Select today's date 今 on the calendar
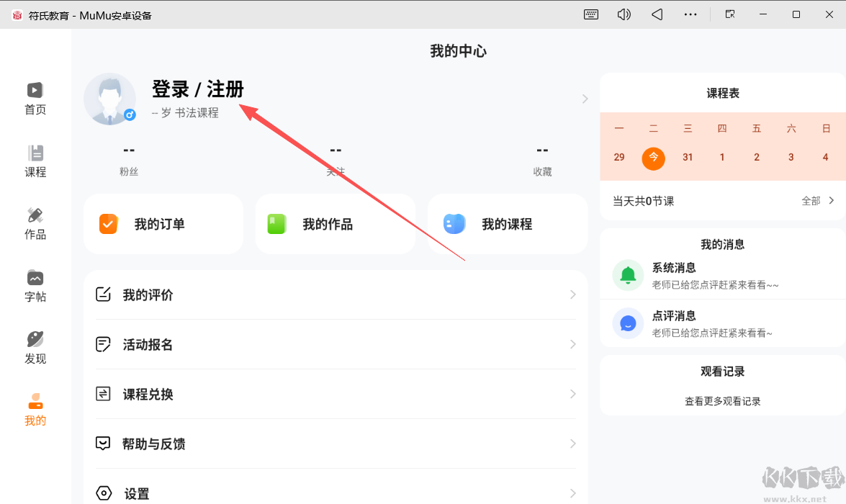The image size is (846, 504). (x=653, y=158)
